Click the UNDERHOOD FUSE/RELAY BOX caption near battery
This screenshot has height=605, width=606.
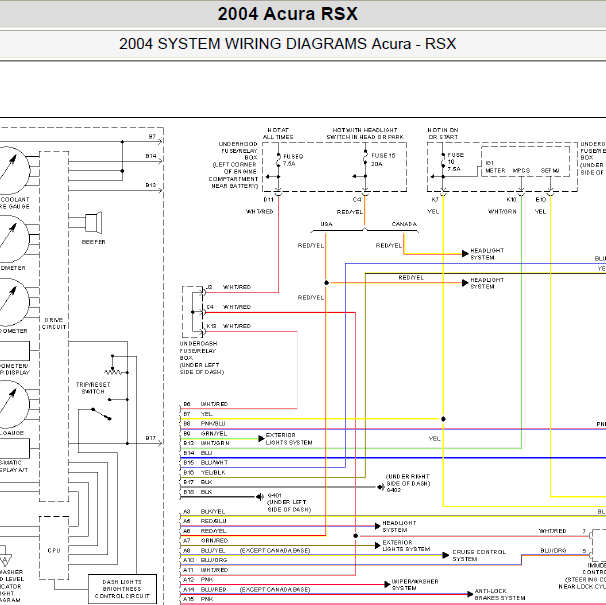[233, 165]
